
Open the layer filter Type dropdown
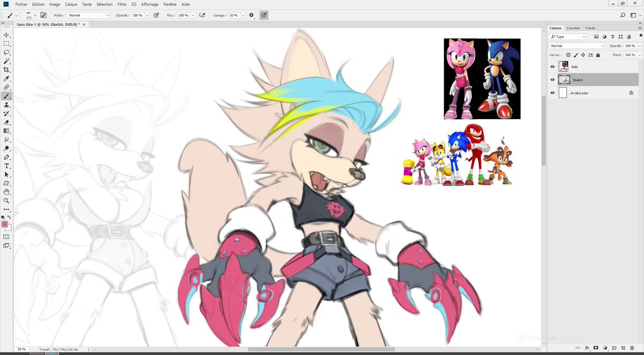[568, 37]
